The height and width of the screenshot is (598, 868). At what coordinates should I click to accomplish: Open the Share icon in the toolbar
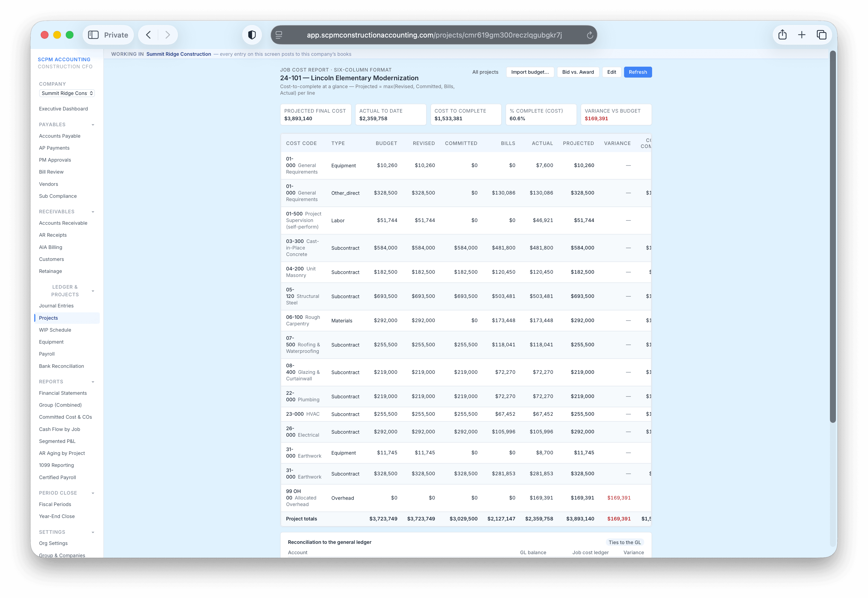[x=782, y=35]
